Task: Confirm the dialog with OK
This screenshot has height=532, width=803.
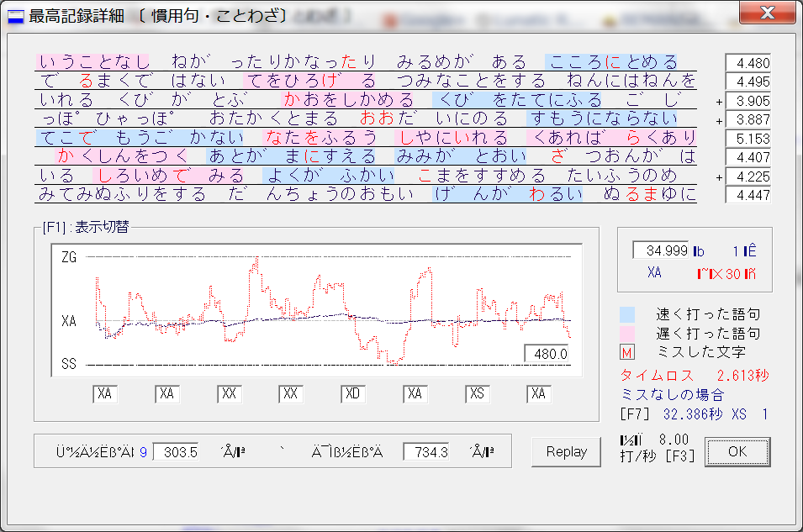Action: pyautogui.click(x=737, y=451)
